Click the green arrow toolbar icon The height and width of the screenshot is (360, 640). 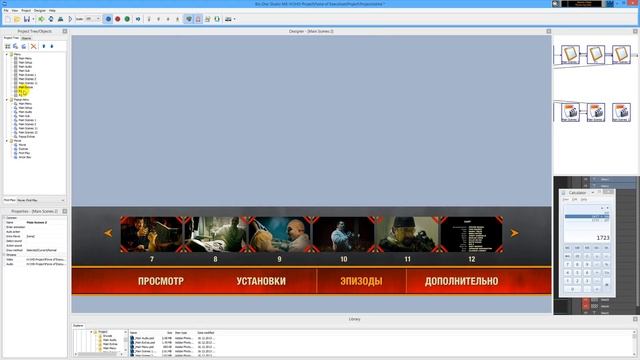click(x=41, y=19)
